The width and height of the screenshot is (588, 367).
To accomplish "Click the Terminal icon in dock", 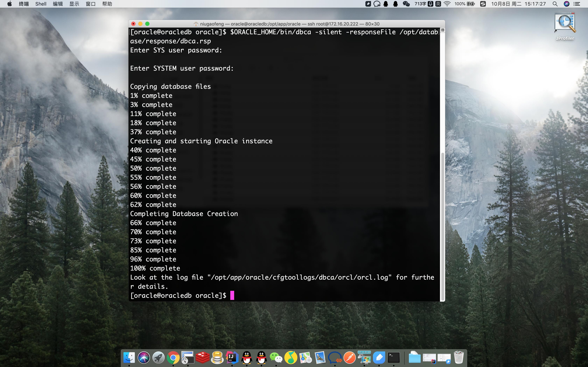I will click(394, 358).
